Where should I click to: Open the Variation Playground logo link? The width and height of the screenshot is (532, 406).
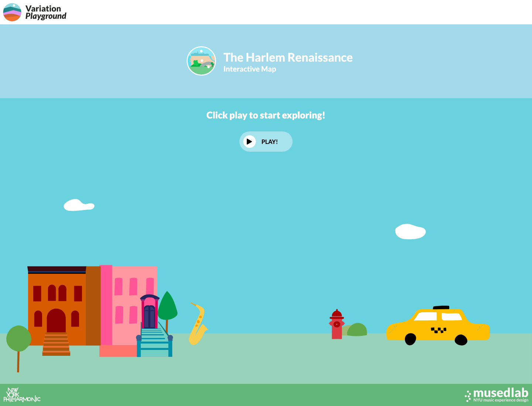pos(35,12)
